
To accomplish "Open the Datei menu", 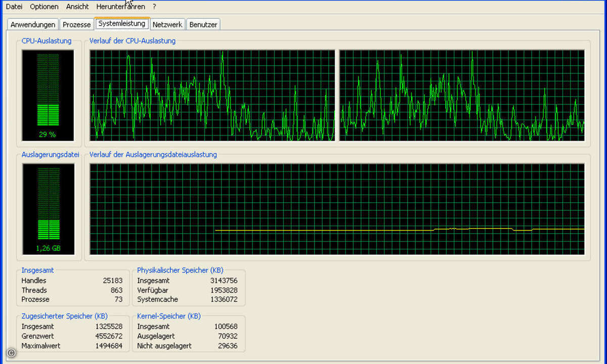I will [x=14, y=7].
